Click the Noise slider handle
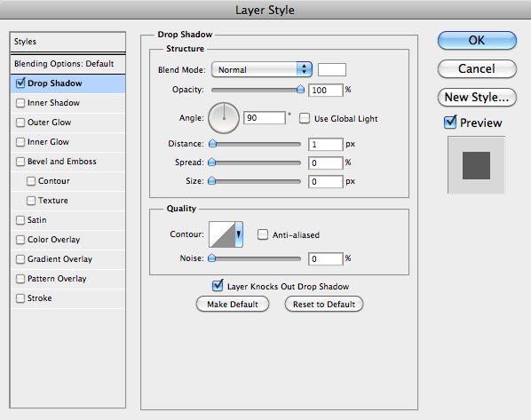The width and height of the screenshot is (531, 420). [212, 258]
